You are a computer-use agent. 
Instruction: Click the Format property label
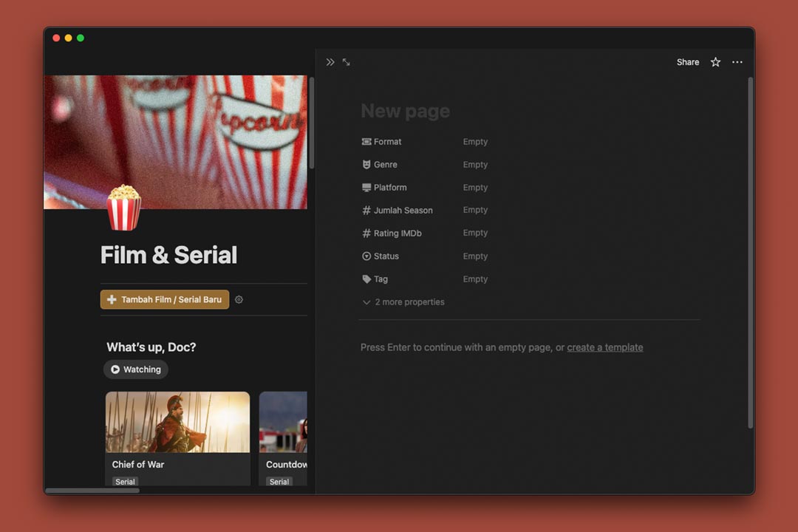pyautogui.click(x=387, y=142)
